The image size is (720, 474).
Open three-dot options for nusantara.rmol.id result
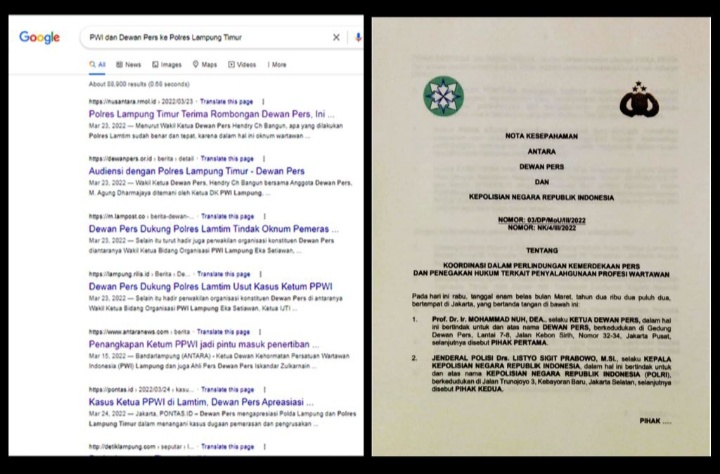(x=263, y=102)
